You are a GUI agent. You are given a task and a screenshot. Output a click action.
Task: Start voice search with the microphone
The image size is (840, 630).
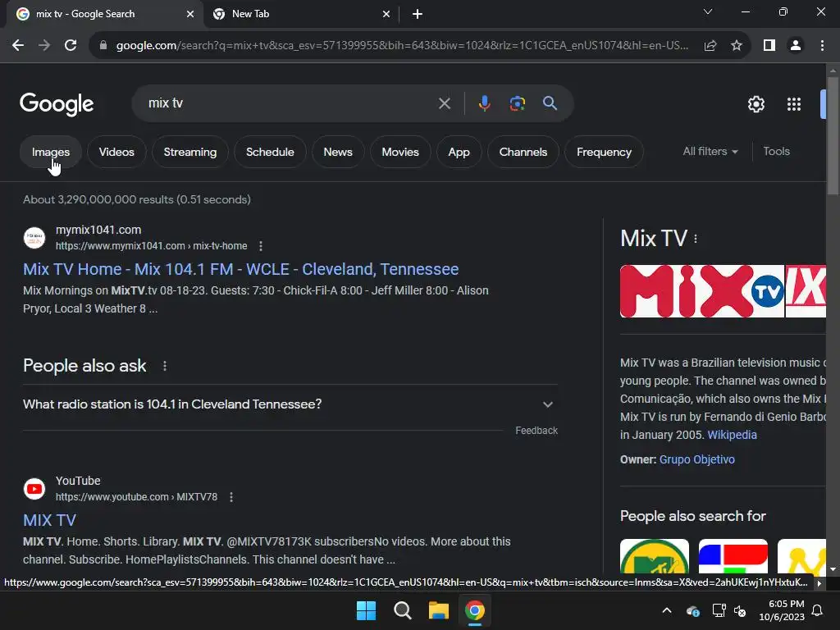click(484, 103)
